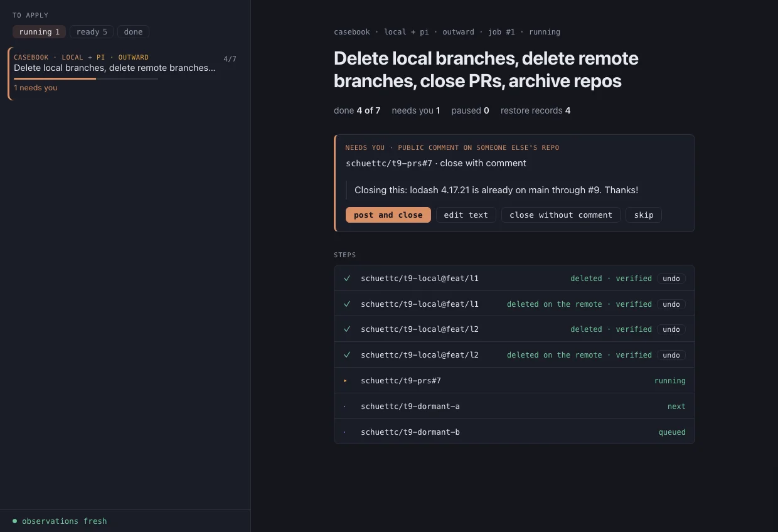This screenshot has width=778, height=532.
Task: Click 'observations fresh' status text
Action: [x=65, y=521]
